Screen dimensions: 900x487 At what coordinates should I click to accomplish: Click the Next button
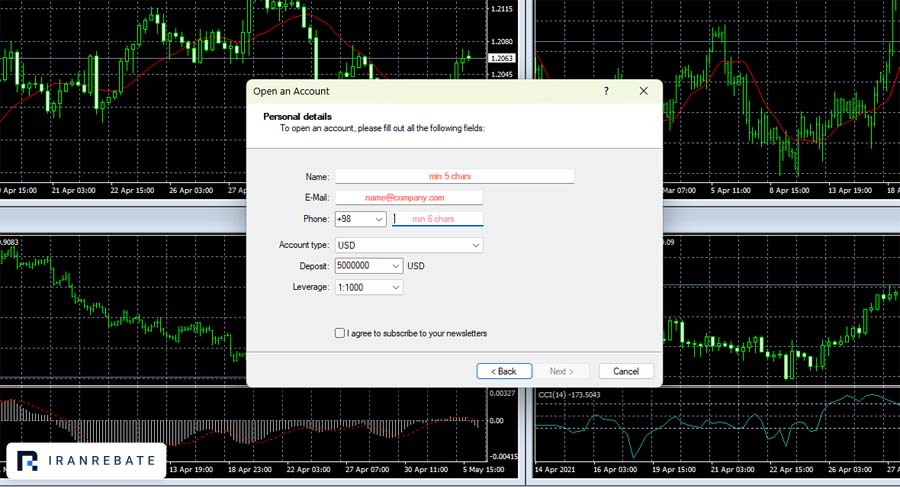[x=561, y=372]
